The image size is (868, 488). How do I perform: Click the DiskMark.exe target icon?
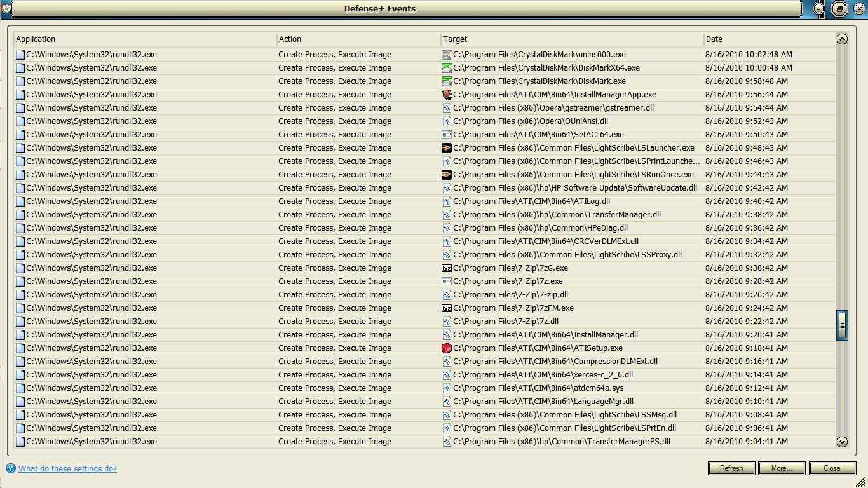click(x=447, y=81)
